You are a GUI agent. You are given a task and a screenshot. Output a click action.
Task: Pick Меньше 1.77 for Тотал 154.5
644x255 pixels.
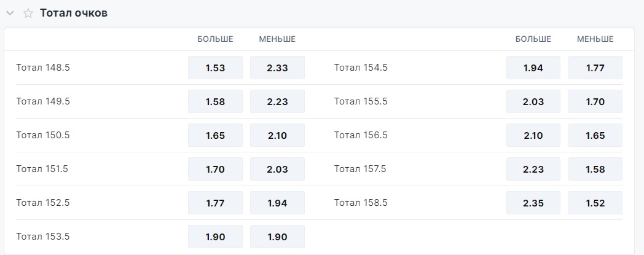click(595, 68)
